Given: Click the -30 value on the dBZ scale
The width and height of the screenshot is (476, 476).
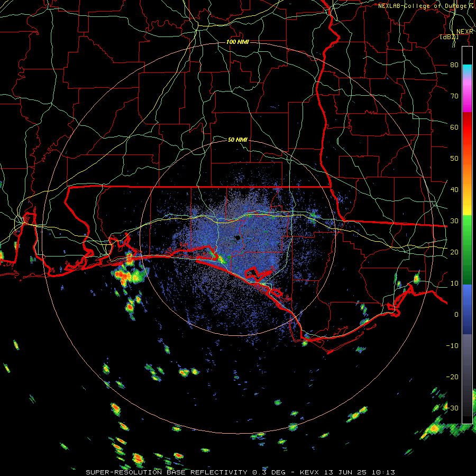Looking at the screenshot, I should click(452, 408).
